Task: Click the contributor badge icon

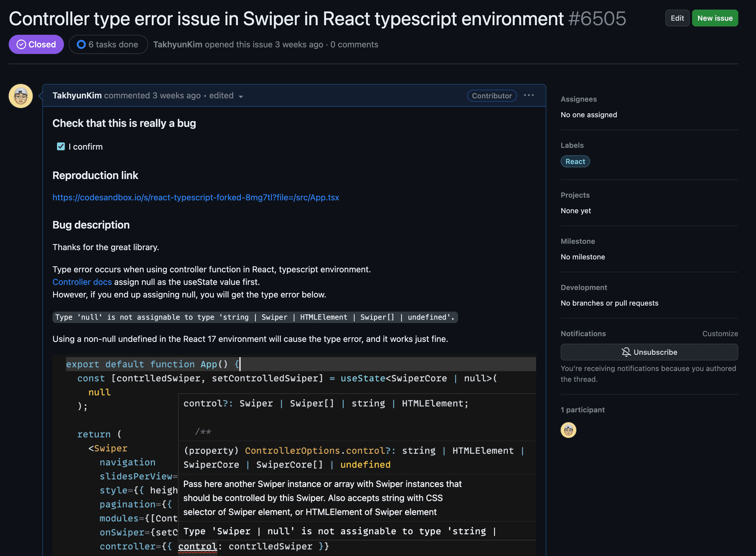Action: 492,95
